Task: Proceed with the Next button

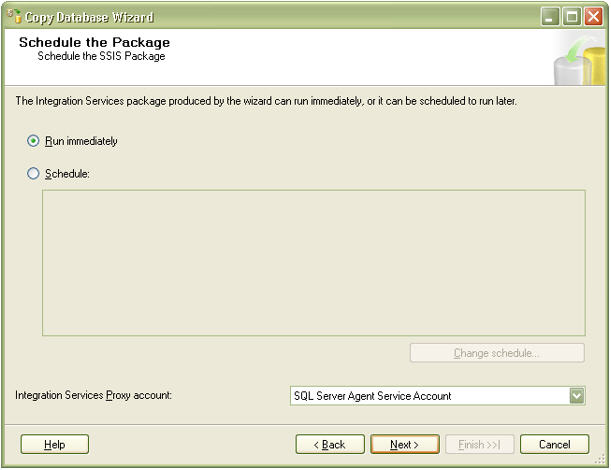Action: coord(404,444)
